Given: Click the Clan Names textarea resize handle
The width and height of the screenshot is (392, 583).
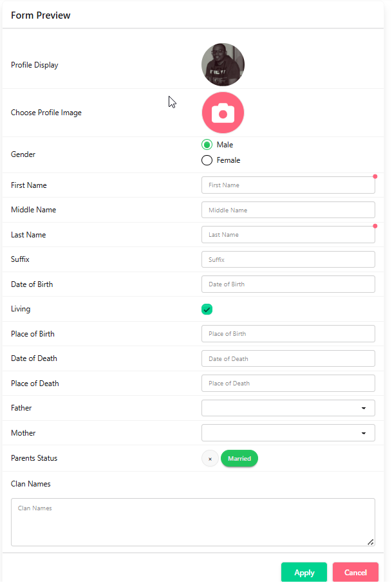Looking at the screenshot, I should [370, 542].
